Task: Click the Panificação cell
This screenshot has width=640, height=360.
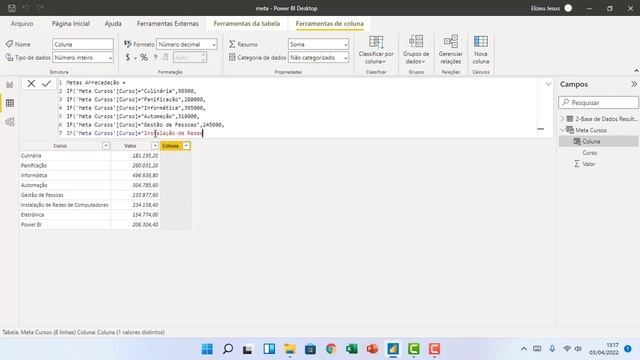Action: 65,165
